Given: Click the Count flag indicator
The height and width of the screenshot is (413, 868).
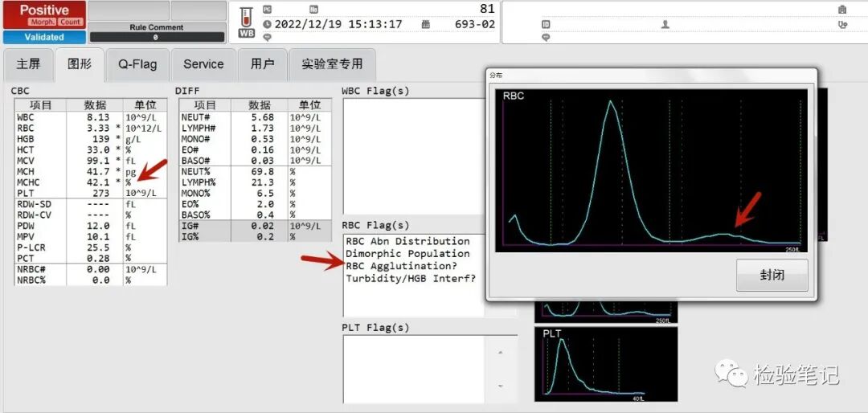Looking at the screenshot, I should pyautogui.click(x=70, y=22).
